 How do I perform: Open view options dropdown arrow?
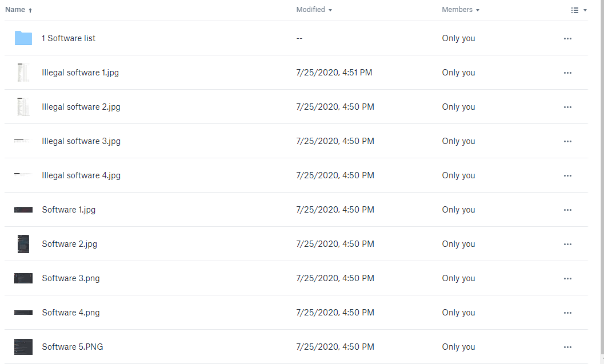click(585, 10)
